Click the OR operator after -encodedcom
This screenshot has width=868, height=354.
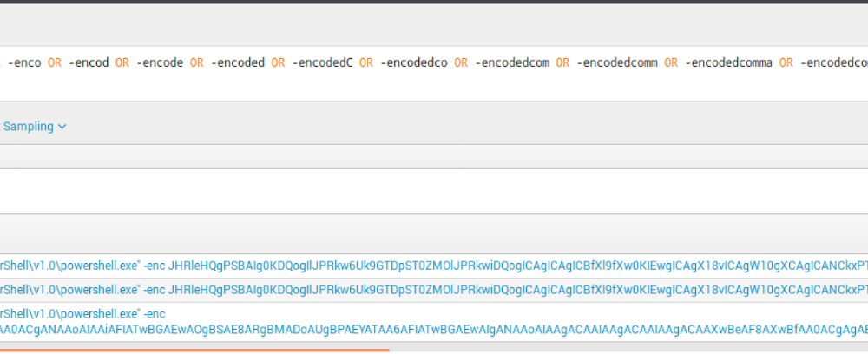(x=563, y=63)
